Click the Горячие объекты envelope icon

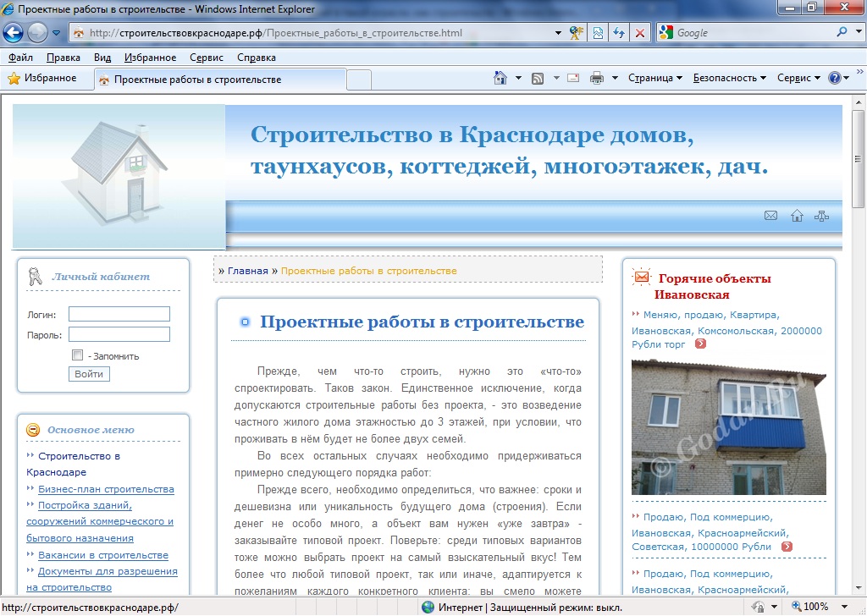click(642, 276)
